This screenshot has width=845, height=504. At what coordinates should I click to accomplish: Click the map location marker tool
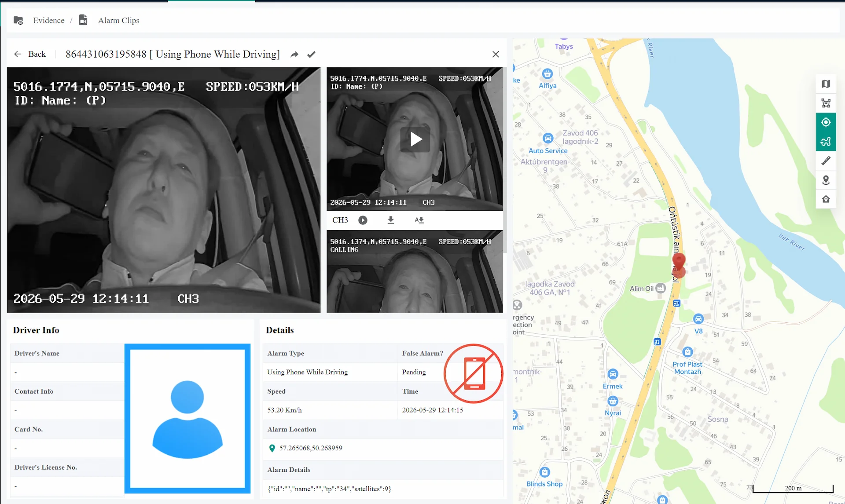point(826,180)
